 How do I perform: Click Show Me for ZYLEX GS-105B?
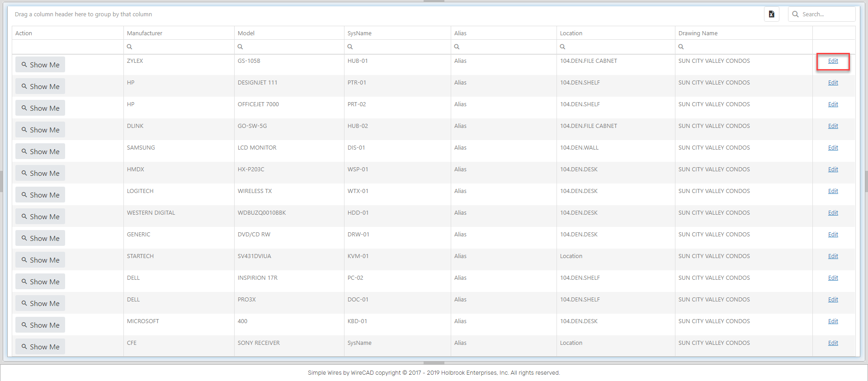click(x=40, y=65)
